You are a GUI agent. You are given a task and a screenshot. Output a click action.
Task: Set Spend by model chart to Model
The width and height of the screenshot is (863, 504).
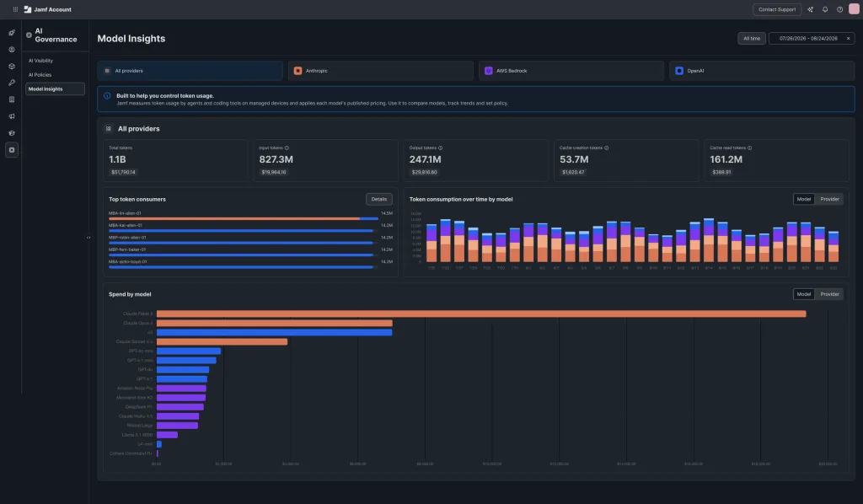(803, 294)
